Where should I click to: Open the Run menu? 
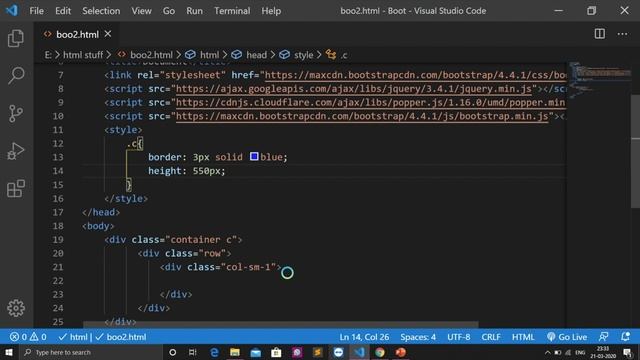click(x=194, y=11)
